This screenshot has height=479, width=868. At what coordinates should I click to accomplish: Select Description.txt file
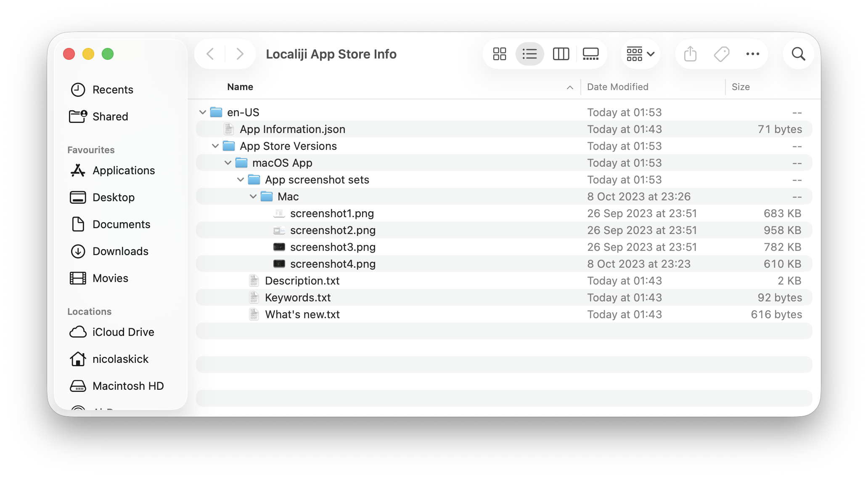click(x=302, y=281)
